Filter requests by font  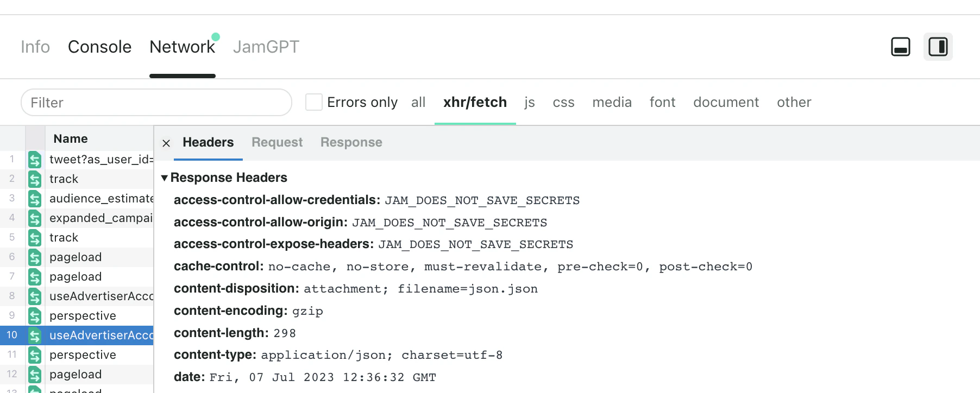pyautogui.click(x=662, y=102)
